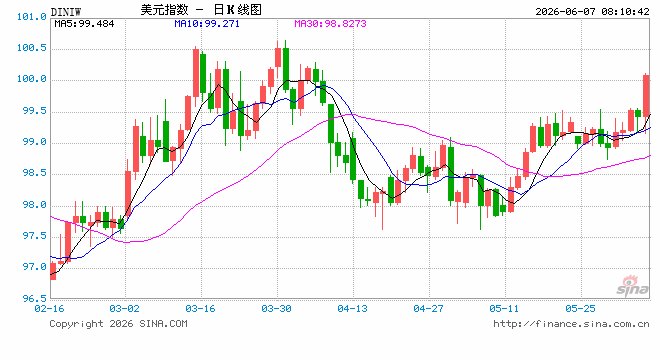
Task: Click the 03-02 date axis label
Action: click(124, 309)
